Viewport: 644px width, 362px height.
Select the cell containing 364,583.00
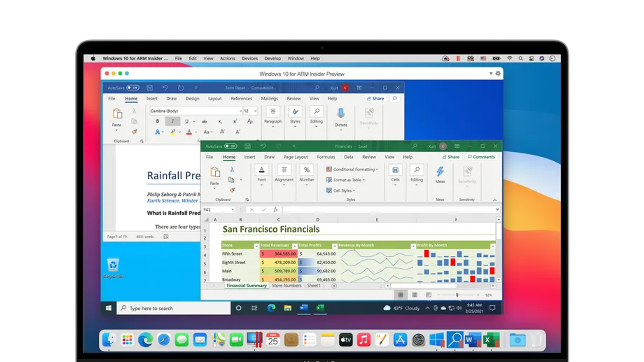tap(279, 254)
